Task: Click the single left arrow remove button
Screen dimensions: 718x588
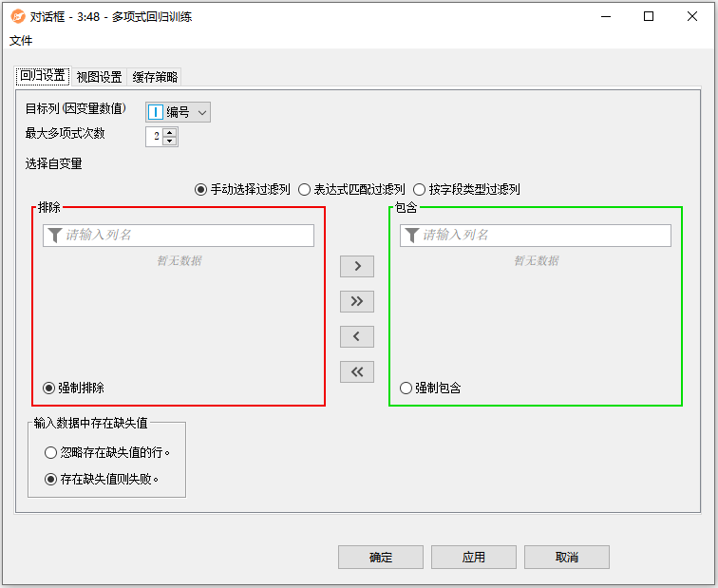Action: 356,336
